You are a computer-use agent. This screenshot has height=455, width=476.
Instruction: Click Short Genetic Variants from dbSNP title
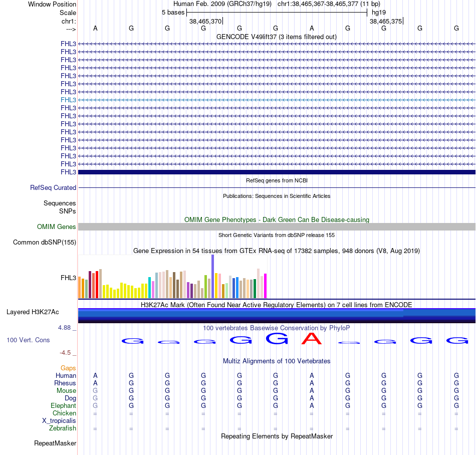pyautogui.click(x=277, y=235)
